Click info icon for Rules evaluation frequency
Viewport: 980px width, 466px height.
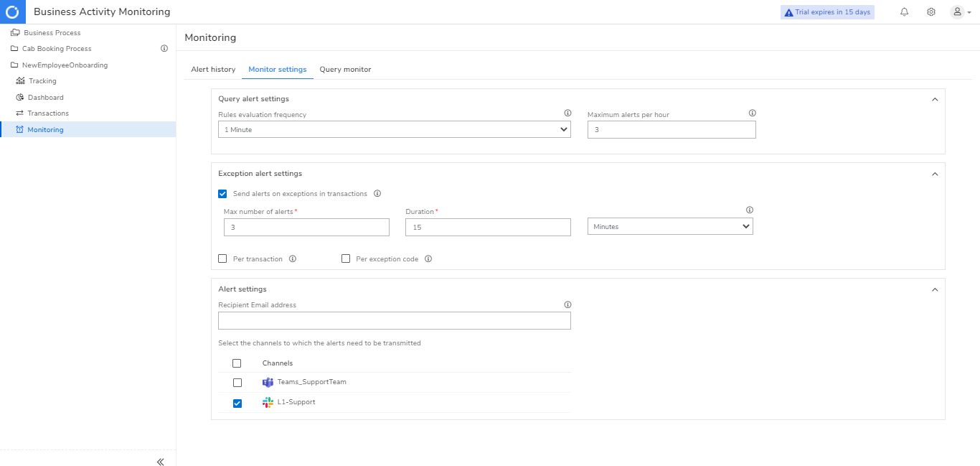567,113
